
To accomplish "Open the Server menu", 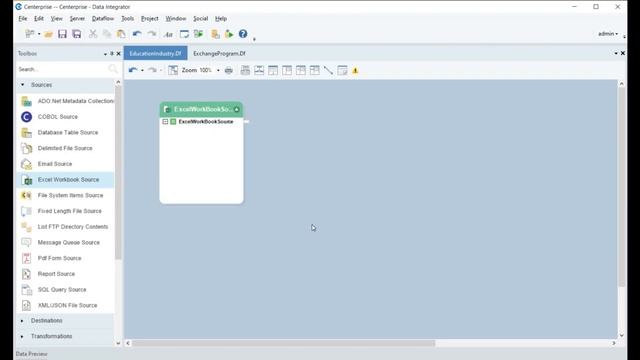I will point(77,18).
